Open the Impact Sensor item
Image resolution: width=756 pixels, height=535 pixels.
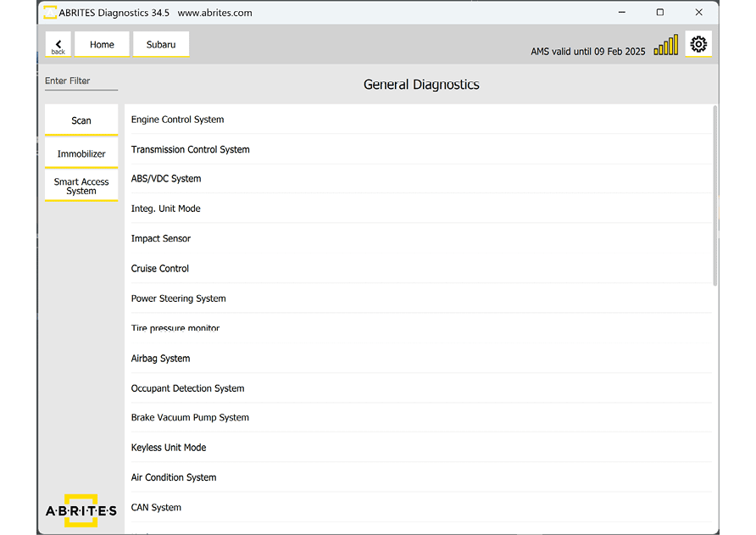pyautogui.click(x=161, y=239)
